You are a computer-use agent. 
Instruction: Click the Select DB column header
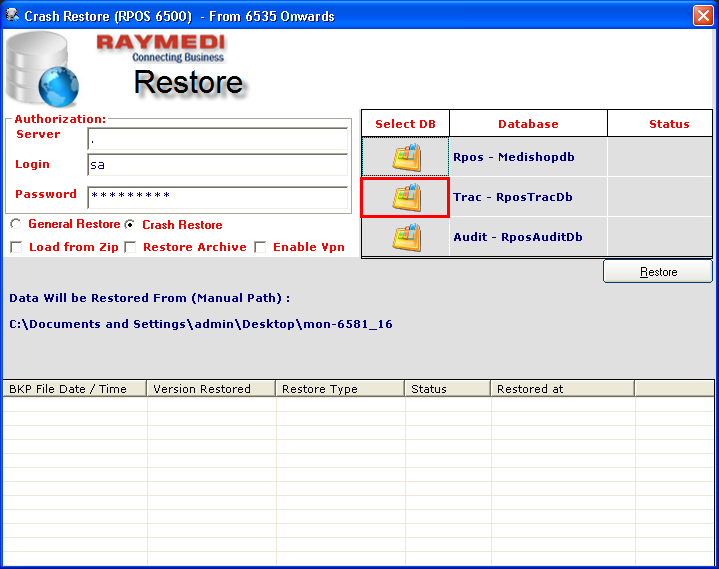point(405,124)
